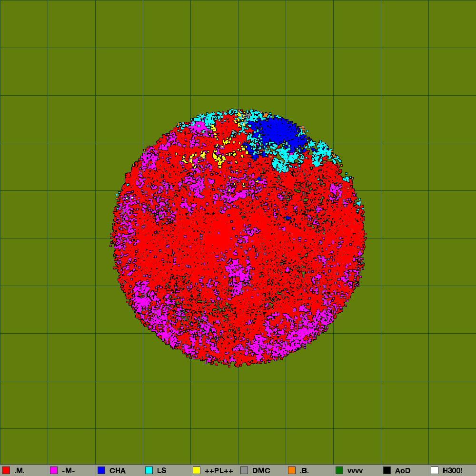476x476 pixels.
Task: Click the red .M. legend color swatch
Action: [6, 470]
